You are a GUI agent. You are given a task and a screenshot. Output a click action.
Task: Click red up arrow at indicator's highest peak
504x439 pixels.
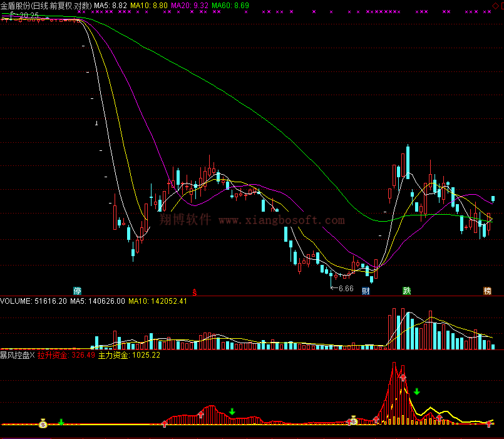[x=403, y=377]
